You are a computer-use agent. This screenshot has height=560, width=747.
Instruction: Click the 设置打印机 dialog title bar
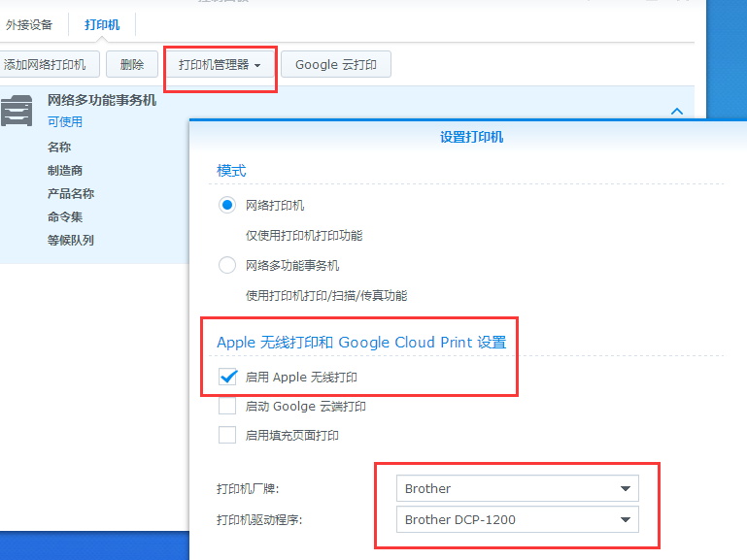(x=471, y=137)
